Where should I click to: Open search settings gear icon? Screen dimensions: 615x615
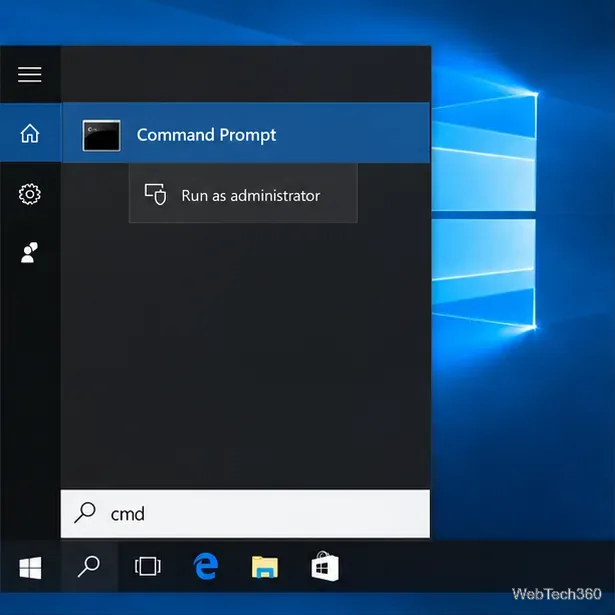[30, 194]
